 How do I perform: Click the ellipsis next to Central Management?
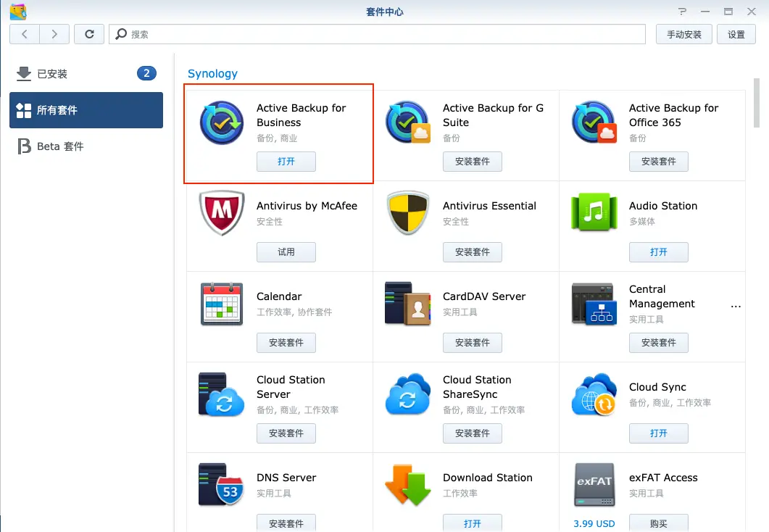click(736, 306)
